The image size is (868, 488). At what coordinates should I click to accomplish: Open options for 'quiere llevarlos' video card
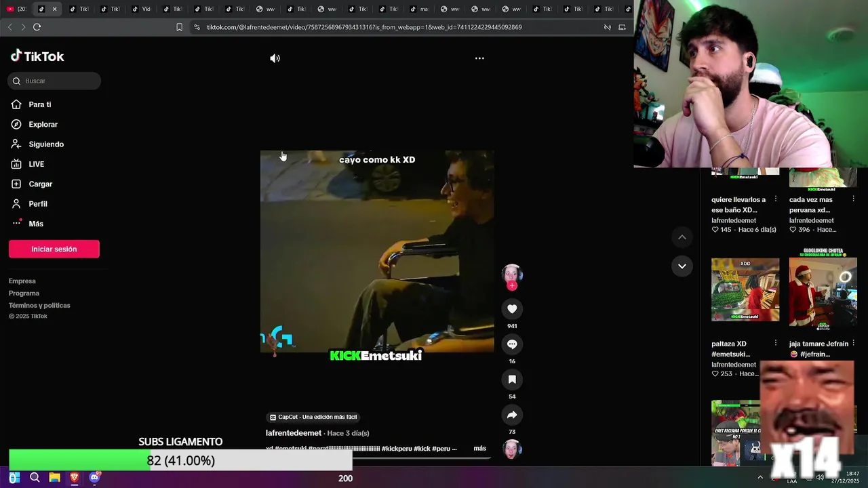click(776, 199)
